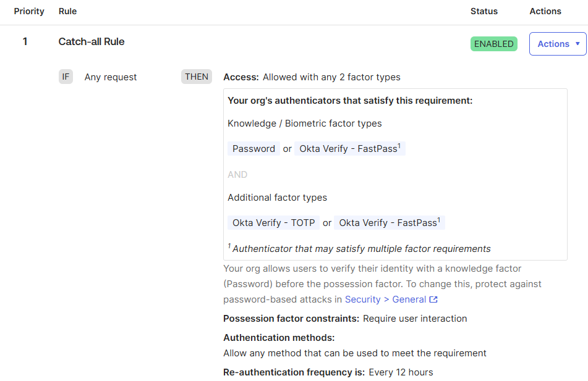Click the THEN condition badge

coord(197,77)
